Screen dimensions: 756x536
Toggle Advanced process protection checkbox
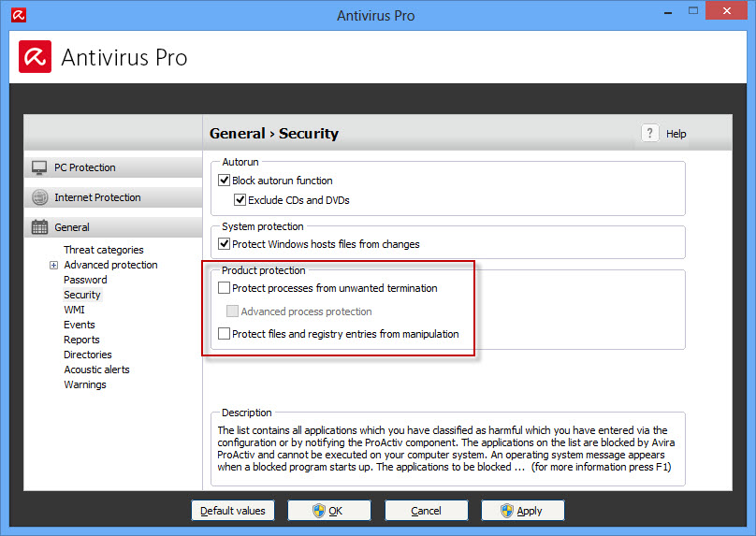pyautogui.click(x=232, y=311)
